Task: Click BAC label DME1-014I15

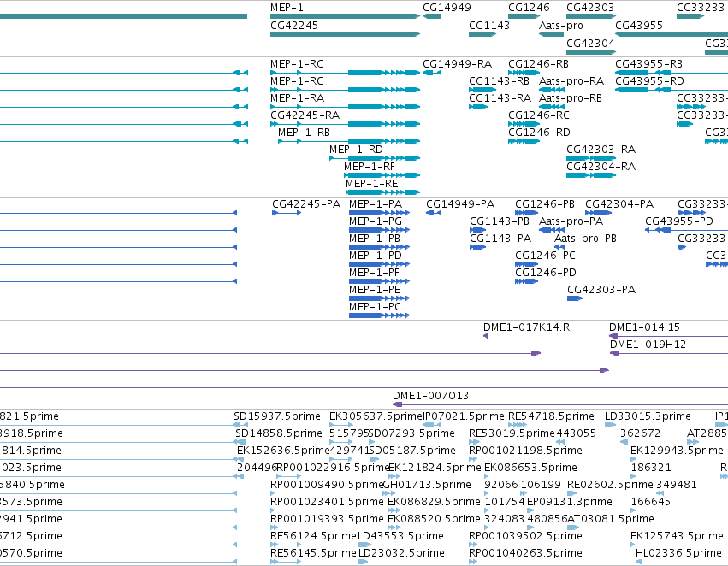Action: (x=644, y=327)
